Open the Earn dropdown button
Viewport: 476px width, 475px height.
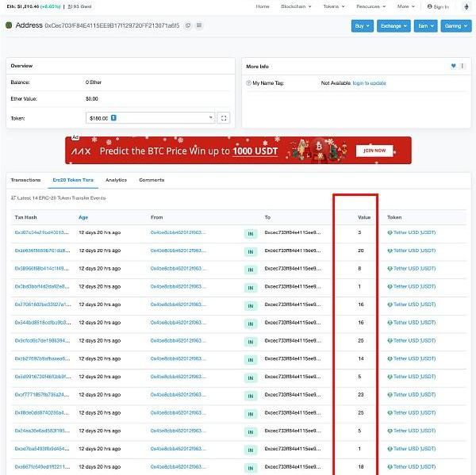tap(425, 26)
